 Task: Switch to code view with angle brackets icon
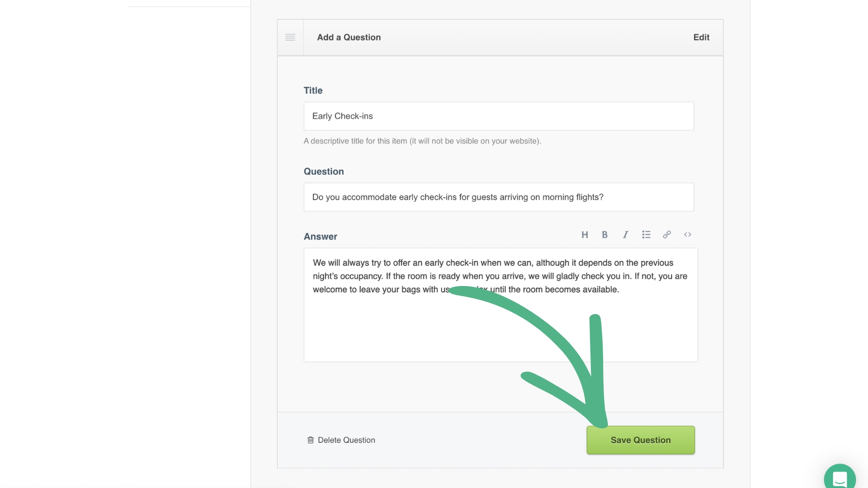click(x=688, y=235)
